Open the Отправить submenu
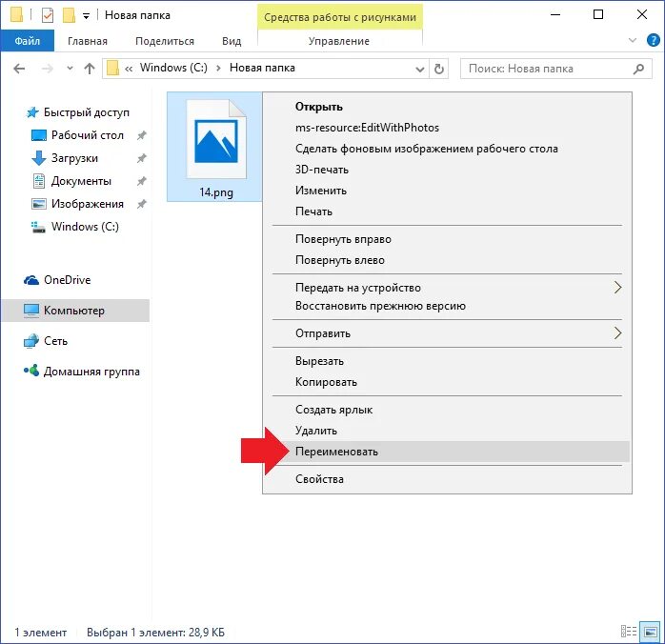The height and width of the screenshot is (644, 665). click(x=446, y=333)
